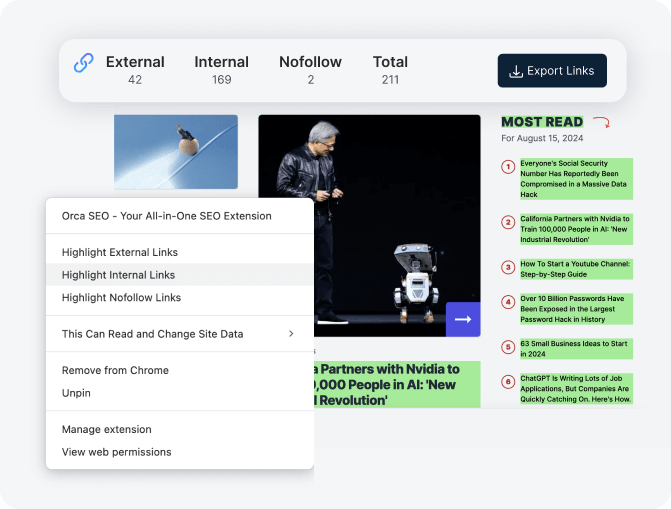Image resolution: width=671 pixels, height=509 pixels.
Task: Open ChatGPT Is Writing Job Applications link
Action: pos(576,389)
